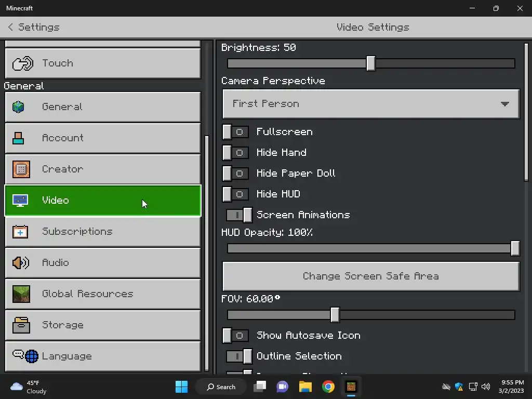Screen dimensions: 532x399
Task: Open the Chat app in taskbar
Action: [x=282, y=387]
